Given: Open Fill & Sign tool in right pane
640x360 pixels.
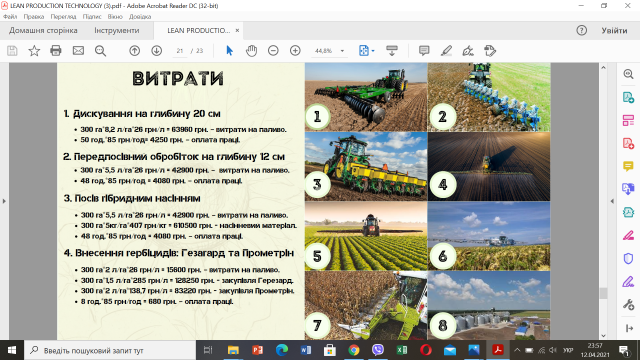Looking at the screenshot, I should 628,282.
